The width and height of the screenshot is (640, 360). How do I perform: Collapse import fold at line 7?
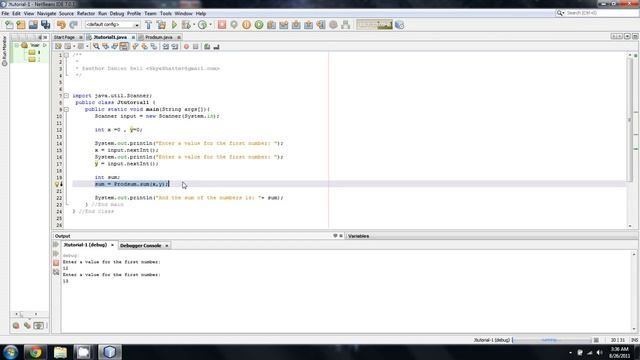66,96
